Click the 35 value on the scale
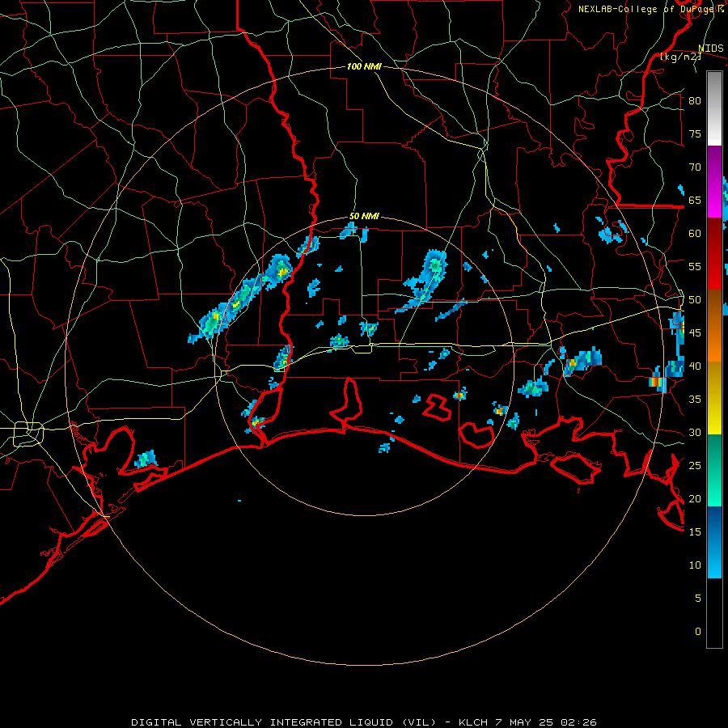The height and width of the screenshot is (728, 728). [695, 400]
